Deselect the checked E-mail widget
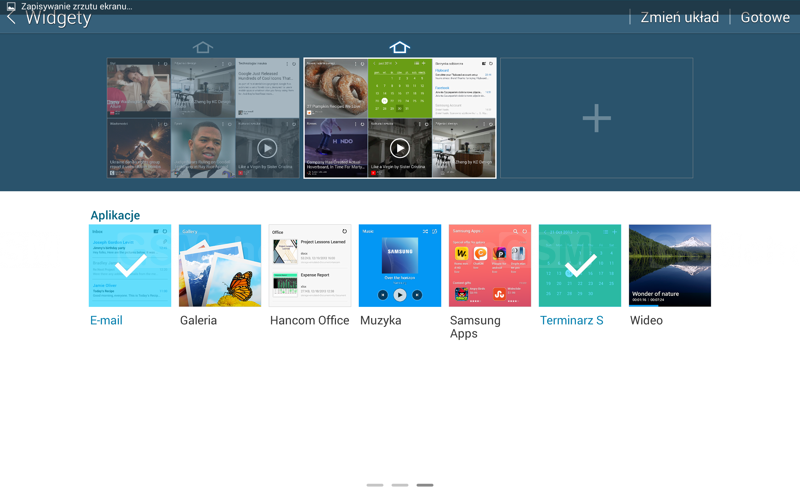 pos(130,265)
